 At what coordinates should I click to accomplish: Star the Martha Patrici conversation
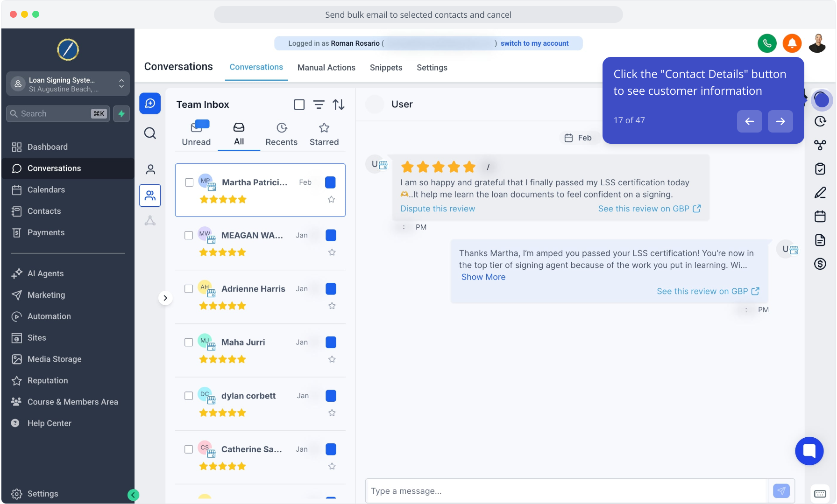click(x=331, y=199)
